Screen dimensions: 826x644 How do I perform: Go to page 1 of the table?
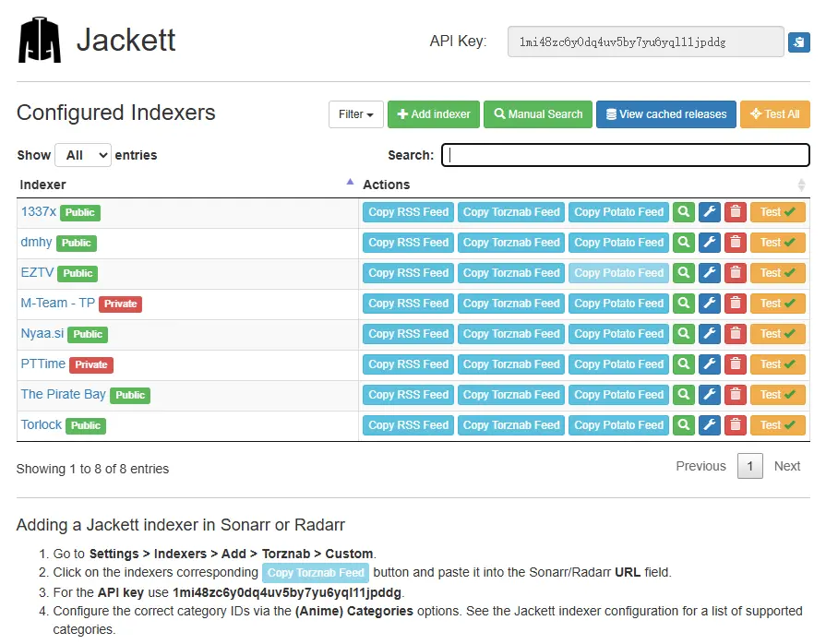(x=749, y=466)
